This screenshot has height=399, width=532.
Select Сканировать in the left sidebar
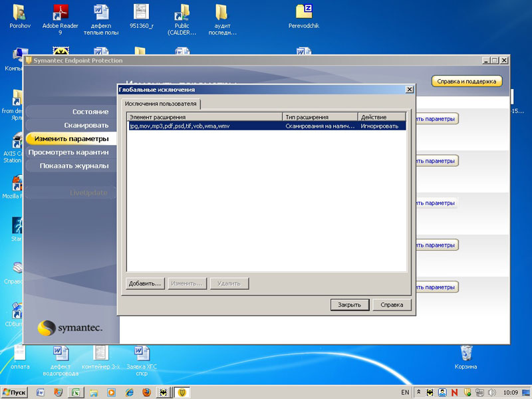(x=86, y=125)
